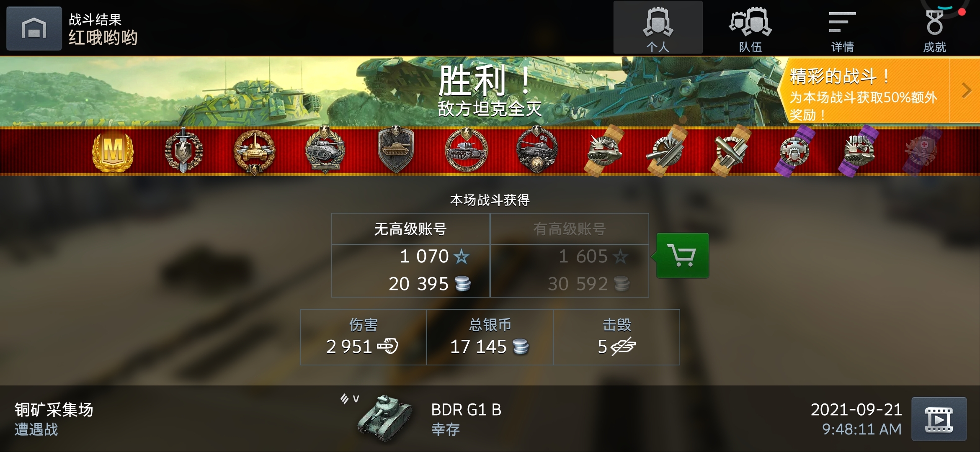
Task: Return to garage via home icon
Action: click(x=34, y=28)
